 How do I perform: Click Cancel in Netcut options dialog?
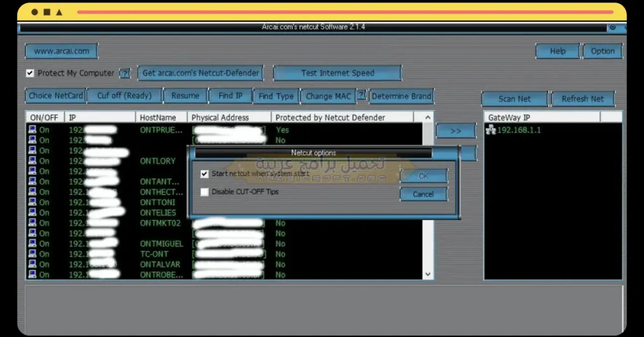click(423, 194)
